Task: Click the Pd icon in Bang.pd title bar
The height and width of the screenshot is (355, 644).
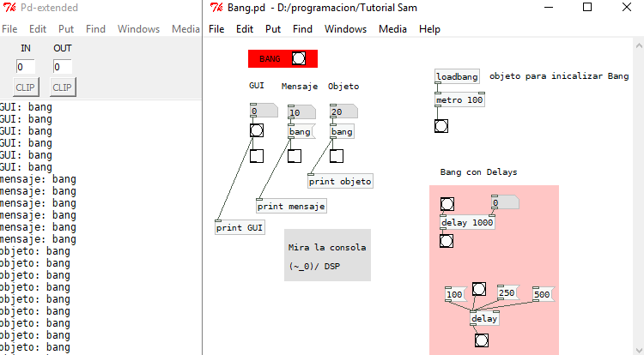Action: [x=216, y=8]
